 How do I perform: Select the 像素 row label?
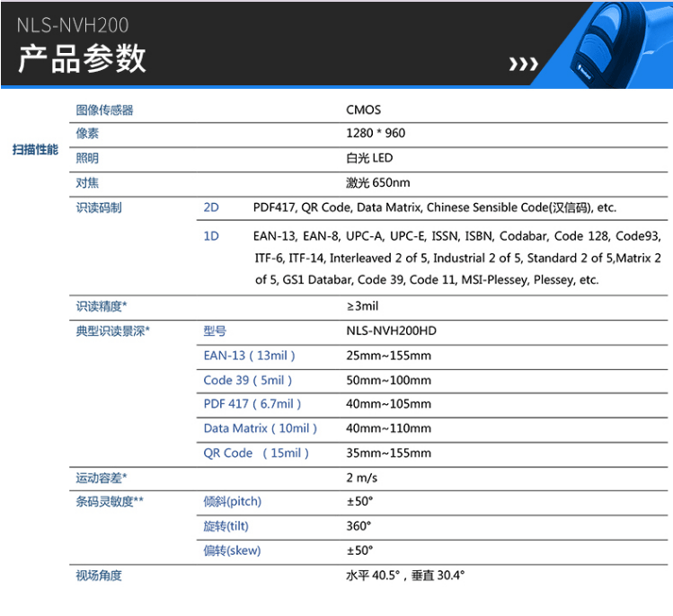87,134
